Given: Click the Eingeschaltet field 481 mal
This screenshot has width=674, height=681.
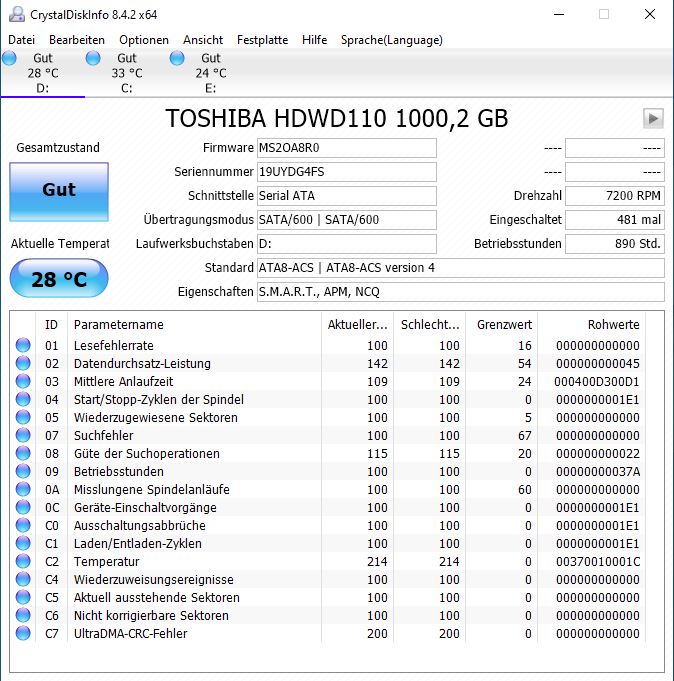Looking at the screenshot, I should coord(615,220).
